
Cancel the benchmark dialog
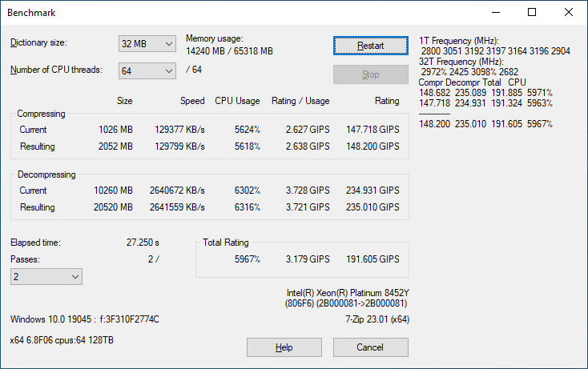click(370, 347)
